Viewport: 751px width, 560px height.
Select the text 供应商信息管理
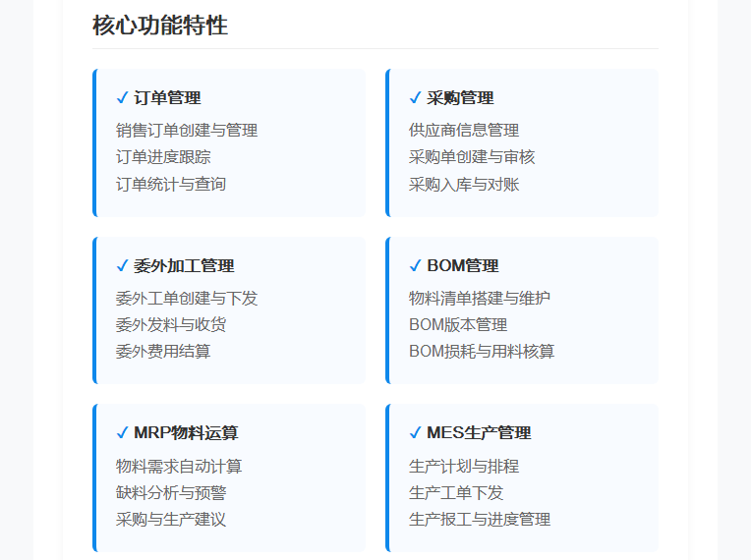click(x=464, y=131)
